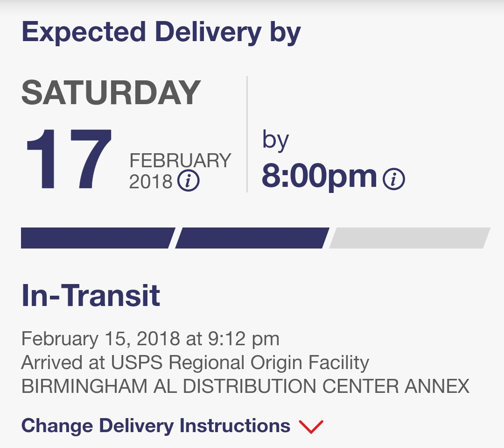
Task: Click first filled progress bar segment
Action: click(97, 238)
